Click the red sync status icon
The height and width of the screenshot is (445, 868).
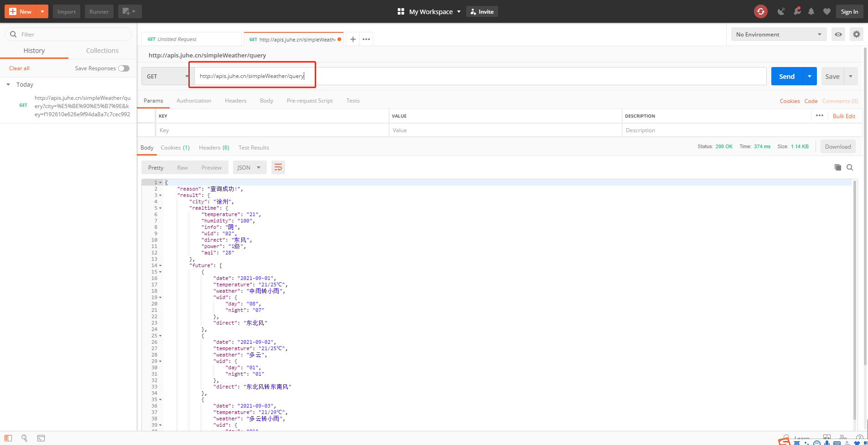(x=760, y=11)
